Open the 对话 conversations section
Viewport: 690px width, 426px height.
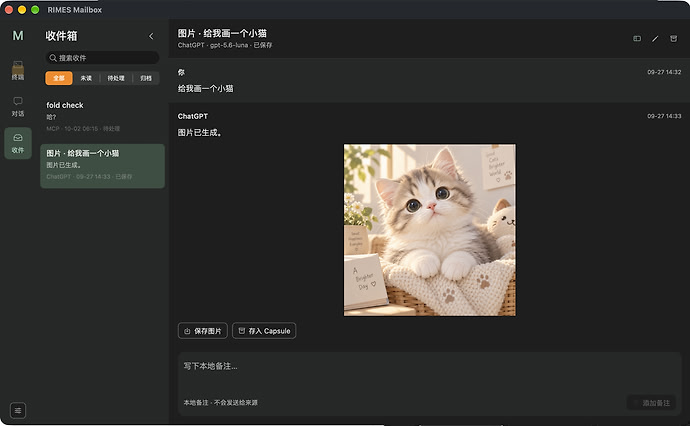click(18, 107)
